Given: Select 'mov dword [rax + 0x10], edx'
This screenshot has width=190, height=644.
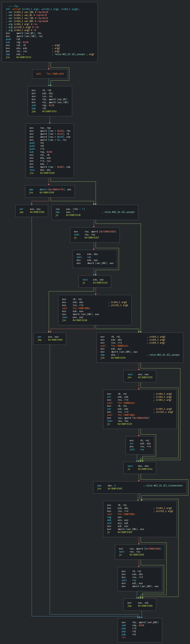Looking at the screenshot, I should pos(50,137).
